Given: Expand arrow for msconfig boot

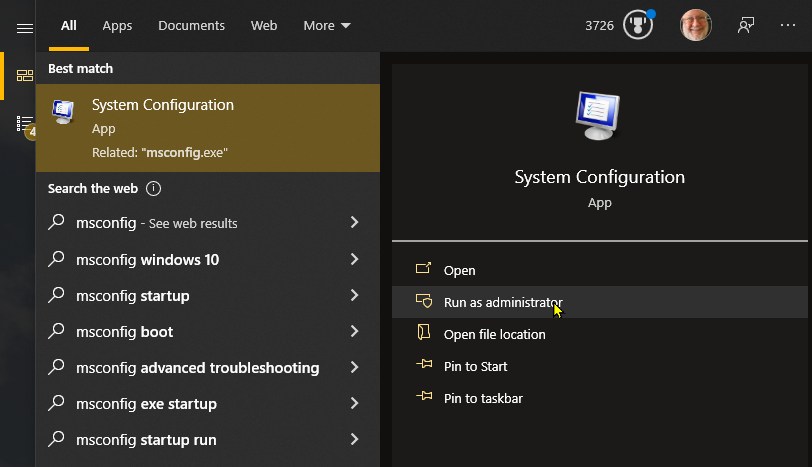Looking at the screenshot, I should tap(354, 331).
